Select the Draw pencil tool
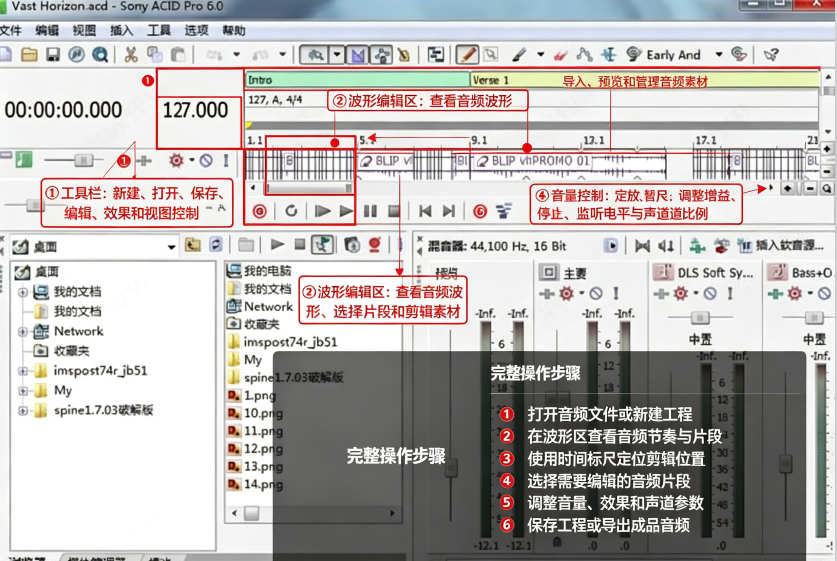This screenshot has height=561, width=837. point(467,54)
